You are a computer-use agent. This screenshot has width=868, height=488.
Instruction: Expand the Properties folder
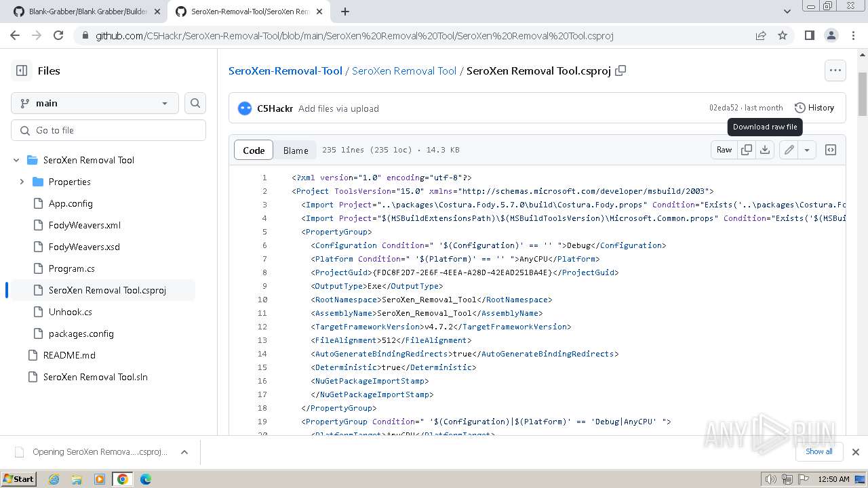(22, 182)
